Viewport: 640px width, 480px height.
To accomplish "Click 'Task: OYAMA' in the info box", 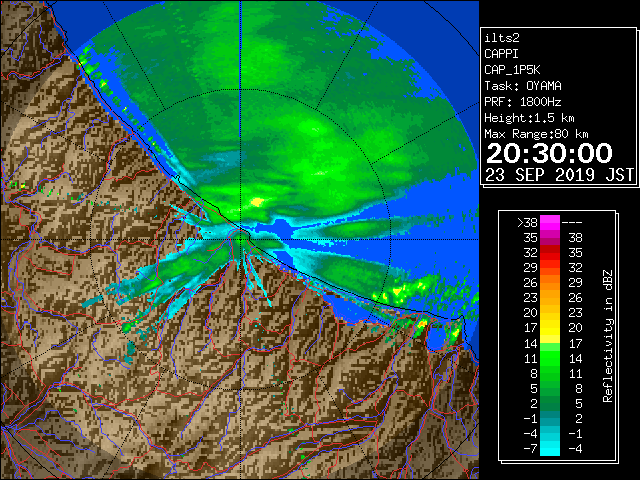I will [523, 86].
